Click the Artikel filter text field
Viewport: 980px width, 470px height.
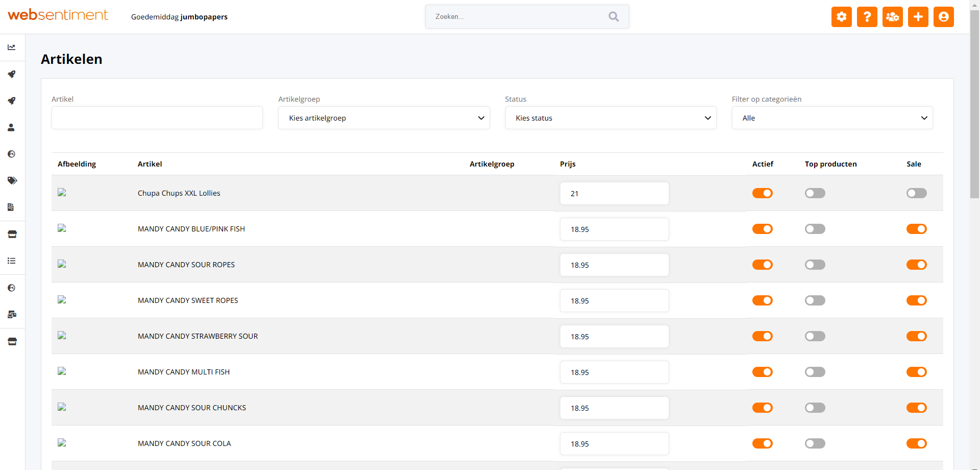pos(157,118)
